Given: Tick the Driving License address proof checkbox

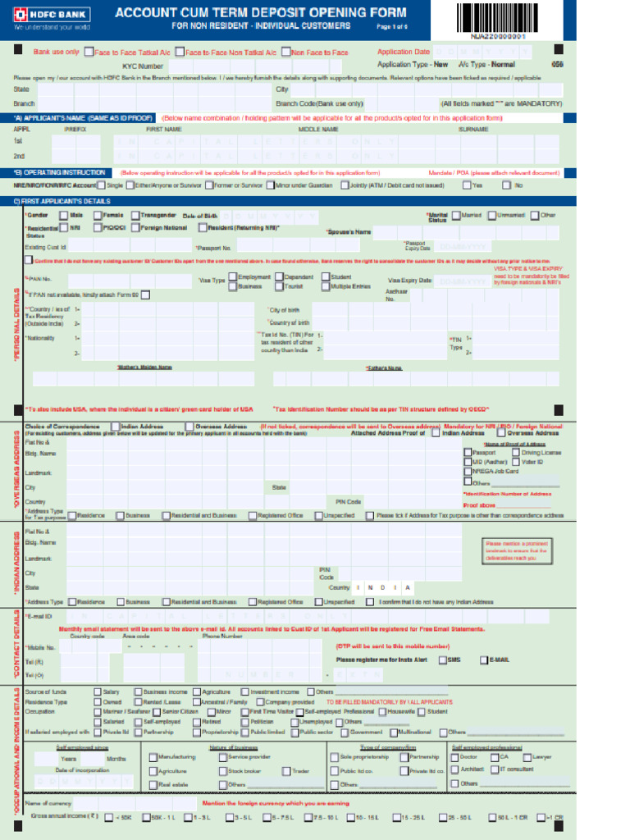Looking at the screenshot, I should point(516,453).
